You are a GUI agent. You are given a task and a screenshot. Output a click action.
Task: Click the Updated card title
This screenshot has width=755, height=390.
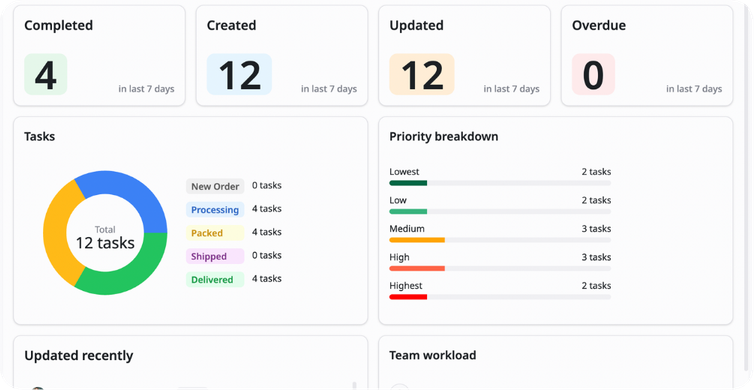tap(416, 26)
